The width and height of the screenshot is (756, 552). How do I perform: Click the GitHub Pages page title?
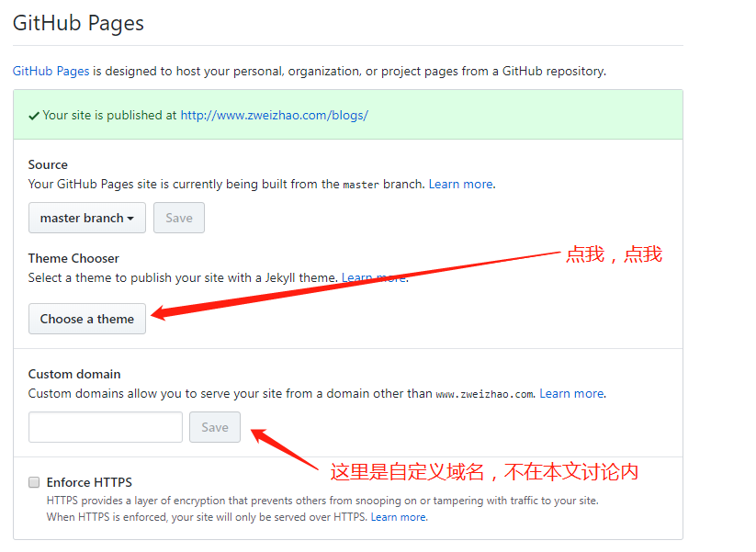tap(78, 23)
